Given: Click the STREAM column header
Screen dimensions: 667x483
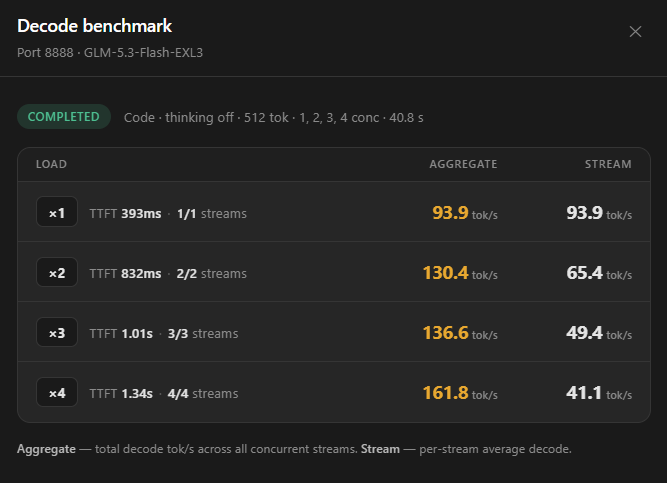Looking at the screenshot, I should pyautogui.click(x=608, y=164).
